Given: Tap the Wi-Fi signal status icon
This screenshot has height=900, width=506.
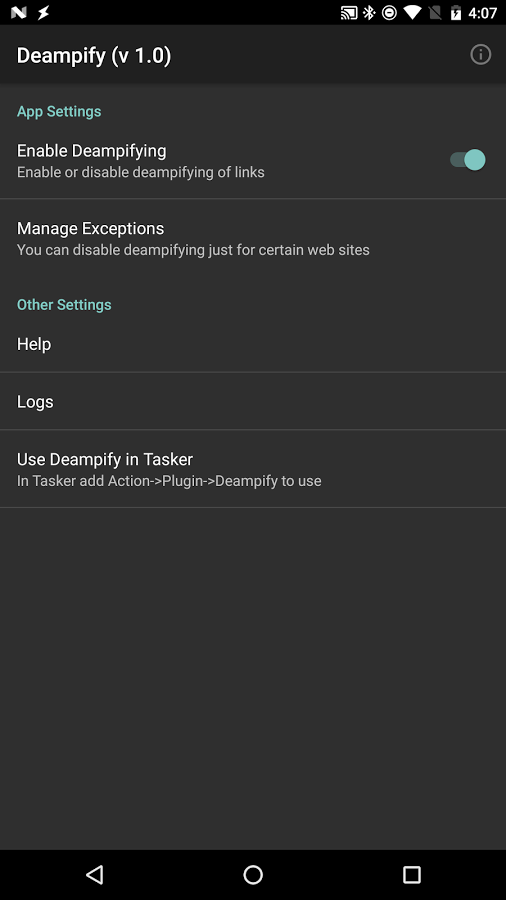Looking at the screenshot, I should (x=412, y=13).
